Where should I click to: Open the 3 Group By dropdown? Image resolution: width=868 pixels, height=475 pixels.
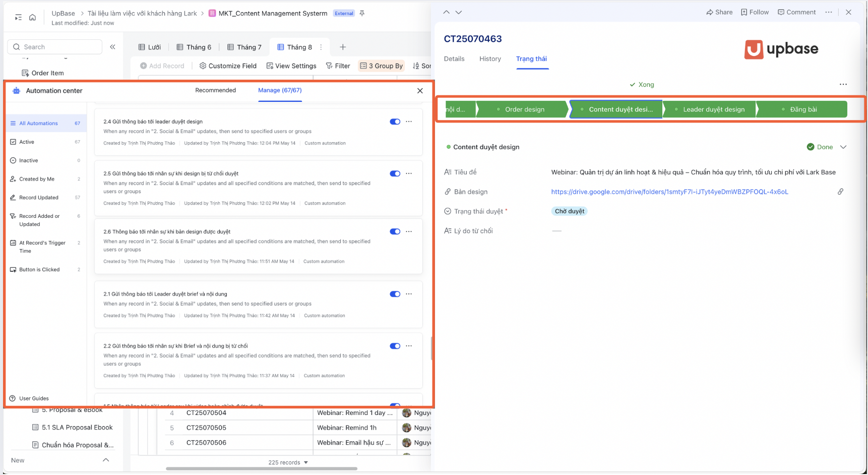click(381, 66)
